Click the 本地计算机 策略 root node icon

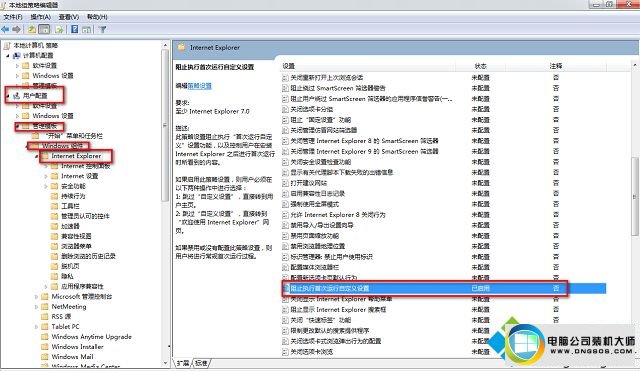click(x=7, y=45)
